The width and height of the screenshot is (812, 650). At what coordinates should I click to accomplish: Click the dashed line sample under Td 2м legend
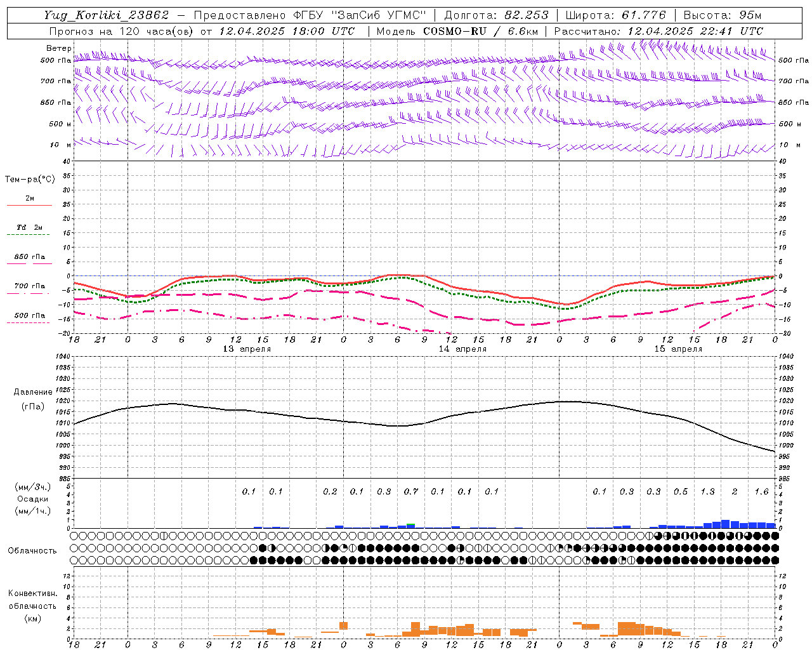point(29,235)
